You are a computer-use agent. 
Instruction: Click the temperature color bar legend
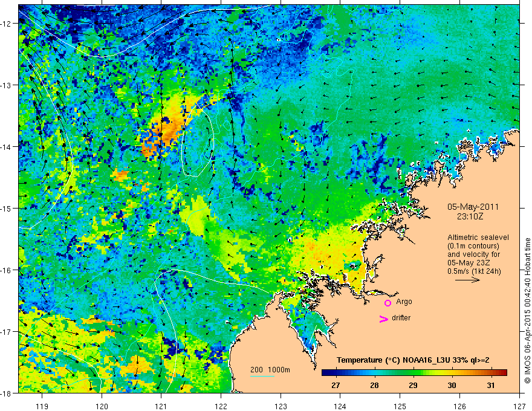(414, 372)
